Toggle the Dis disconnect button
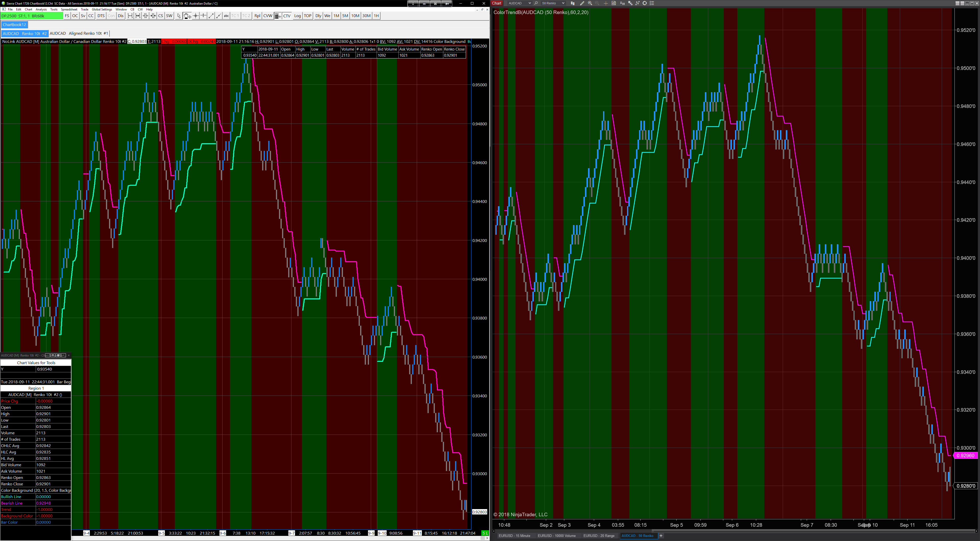 [x=121, y=16]
